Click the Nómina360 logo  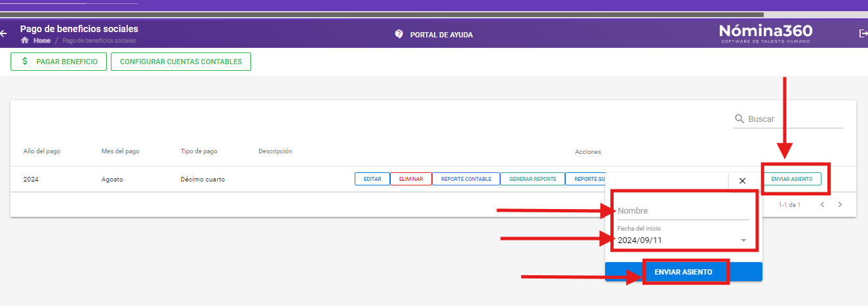[766, 33]
